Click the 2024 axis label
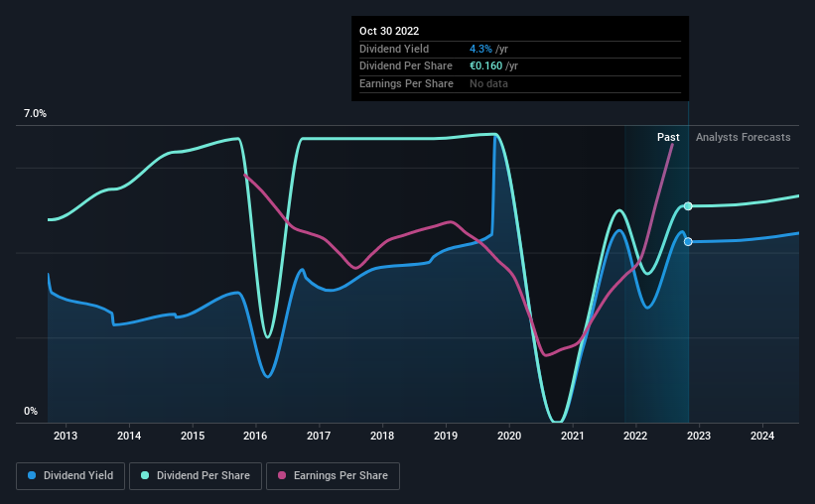 click(x=762, y=436)
